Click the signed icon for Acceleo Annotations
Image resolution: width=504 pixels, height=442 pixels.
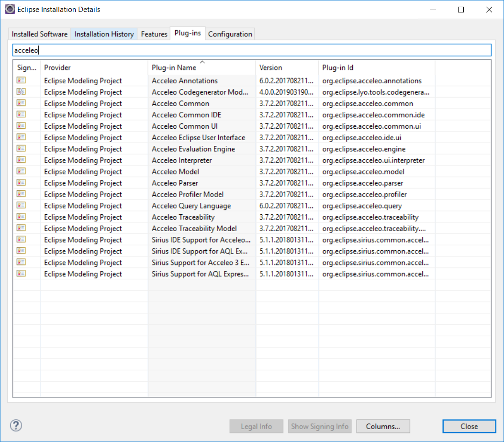[x=21, y=80]
